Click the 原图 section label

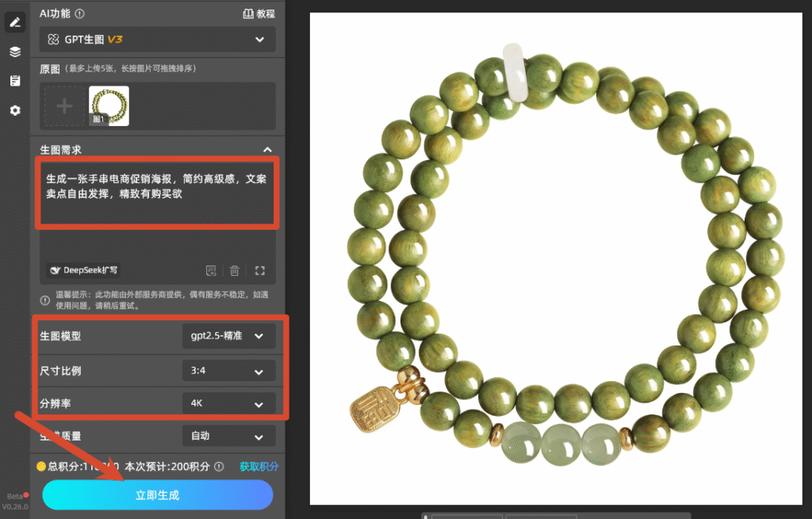pos(50,69)
